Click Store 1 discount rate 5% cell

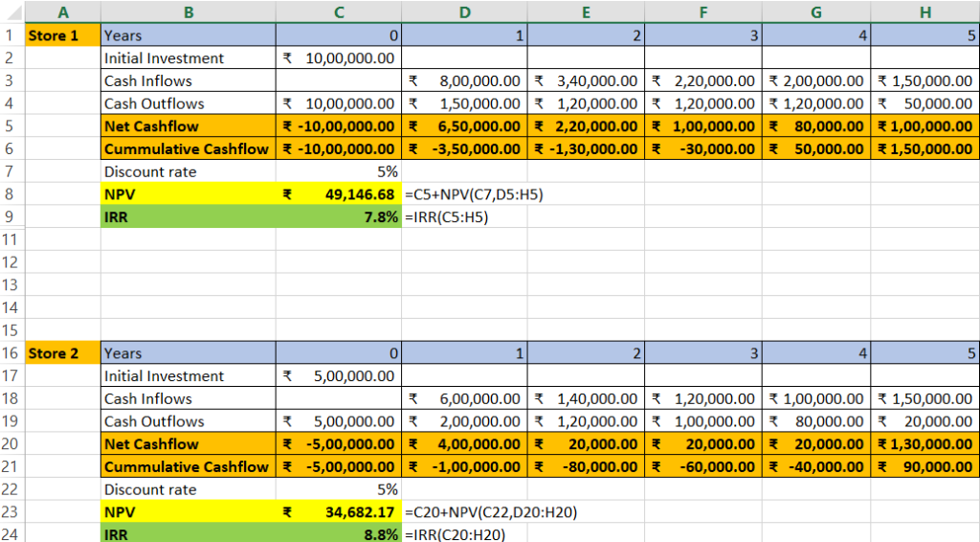click(x=339, y=172)
